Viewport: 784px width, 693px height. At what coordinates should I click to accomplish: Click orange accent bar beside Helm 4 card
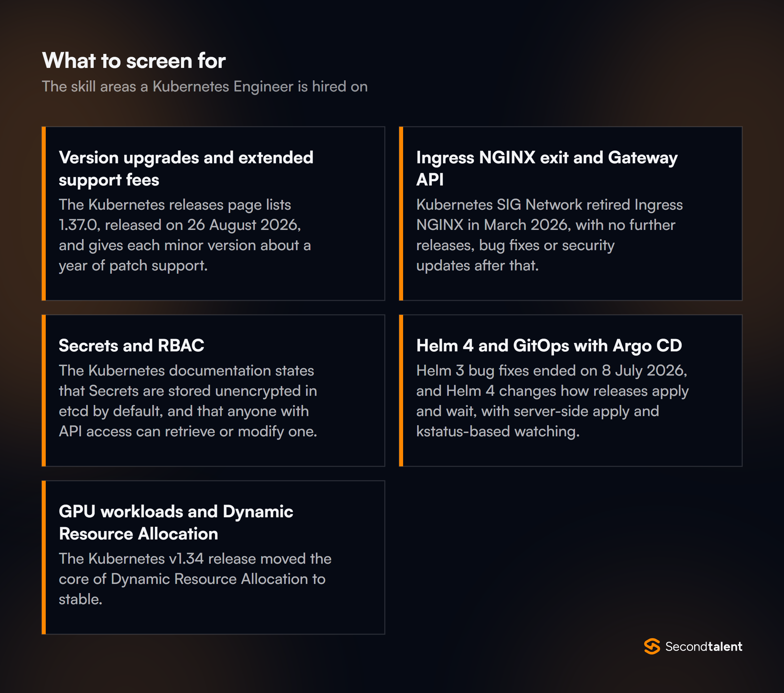point(401,390)
